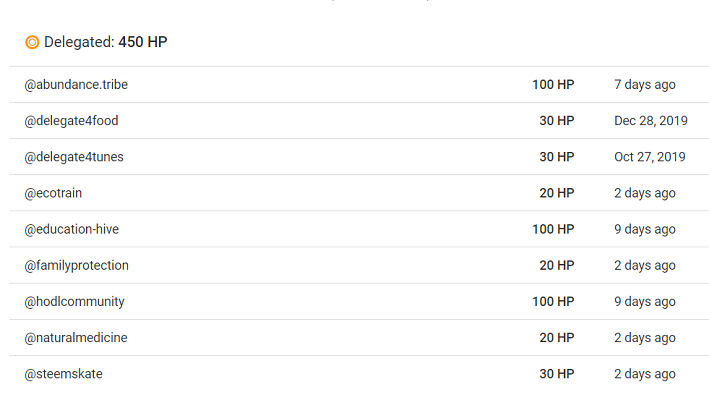The height and width of the screenshot is (400, 709).
Task: Open the @abundance.tribe account link
Action: pos(76,85)
